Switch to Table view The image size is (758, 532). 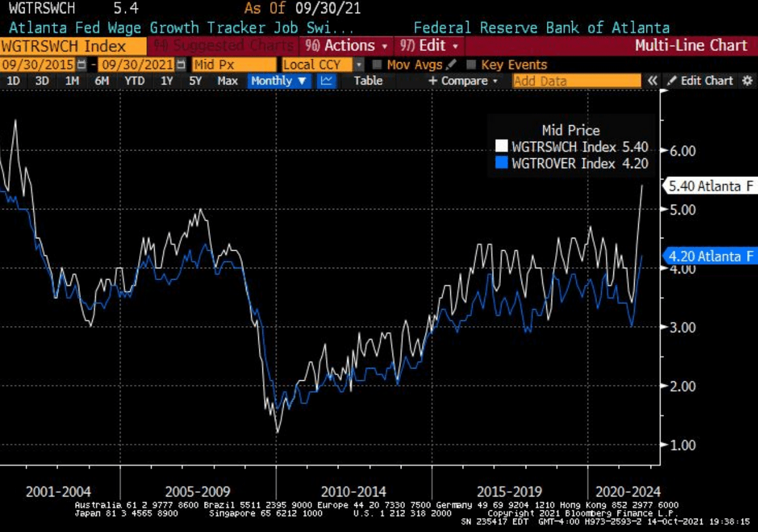(368, 81)
